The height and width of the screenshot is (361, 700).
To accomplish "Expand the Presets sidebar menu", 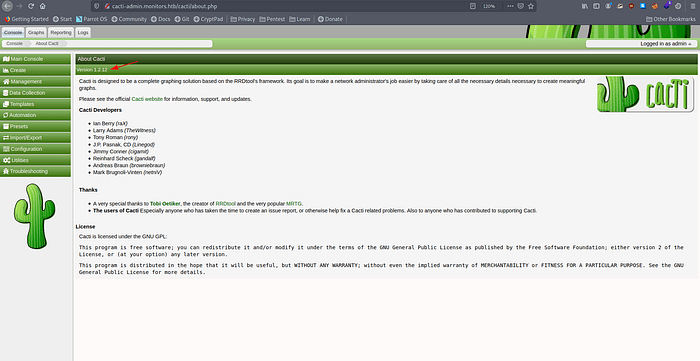I will (x=35, y=126).
